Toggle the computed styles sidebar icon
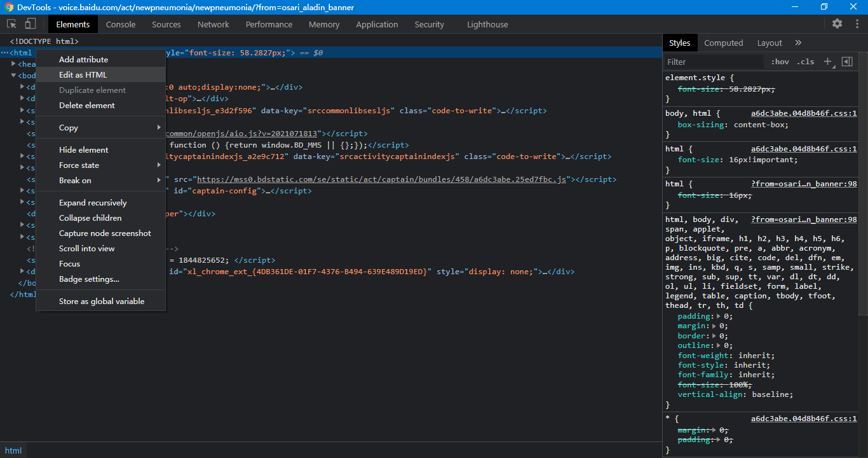This screenshot has height=458, width=868. pos(846,62)
